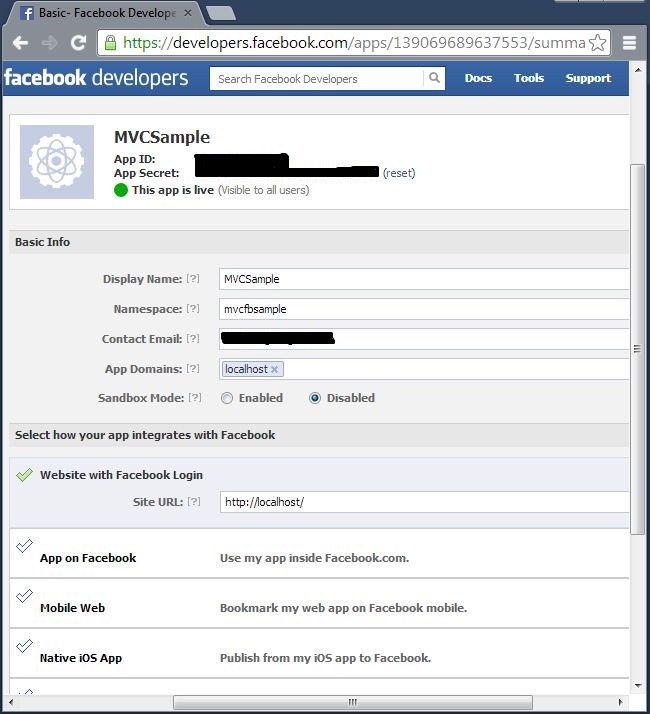
Task: Click the vertical scrollbar down arrow
Action: (x=638, y=685)
